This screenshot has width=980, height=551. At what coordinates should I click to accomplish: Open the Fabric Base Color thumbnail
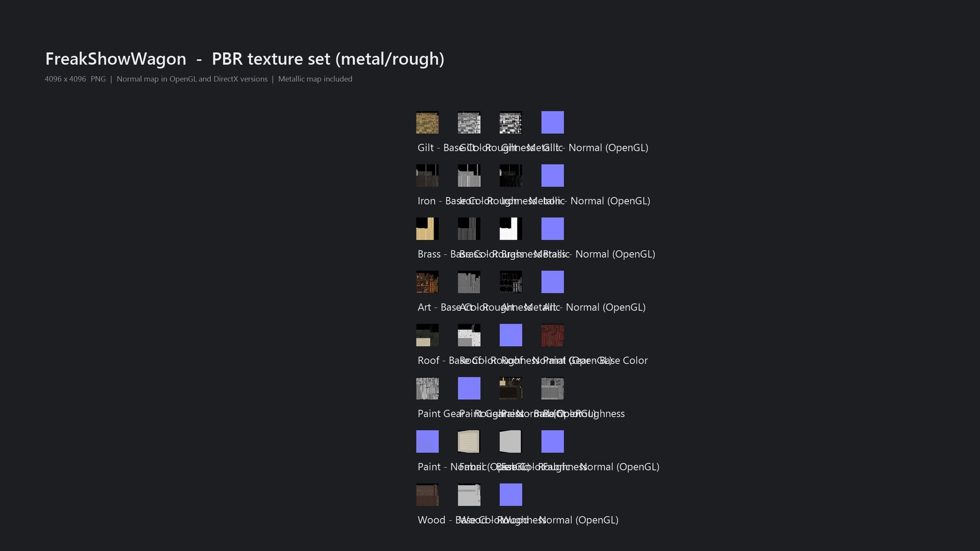tap(469, 441)
